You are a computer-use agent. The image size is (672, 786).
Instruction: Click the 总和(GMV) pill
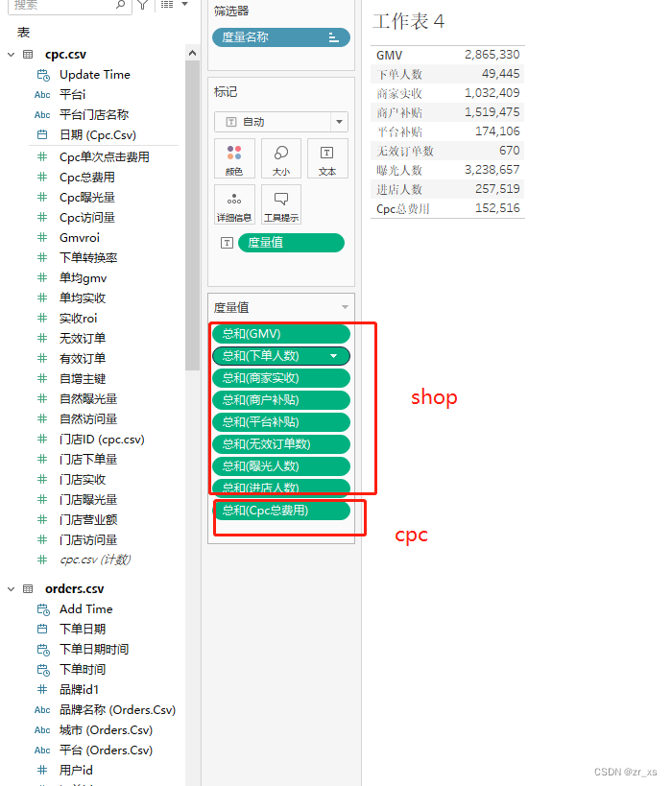click(281, 334)
